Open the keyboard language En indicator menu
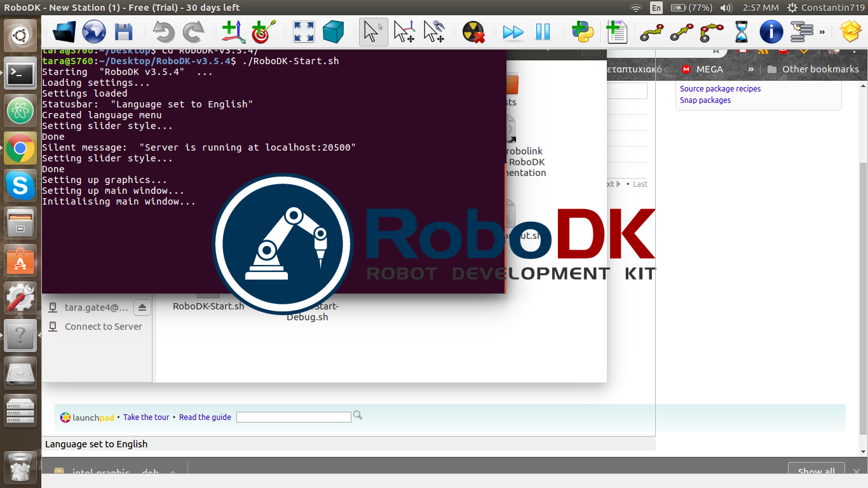 click(656, 8)
